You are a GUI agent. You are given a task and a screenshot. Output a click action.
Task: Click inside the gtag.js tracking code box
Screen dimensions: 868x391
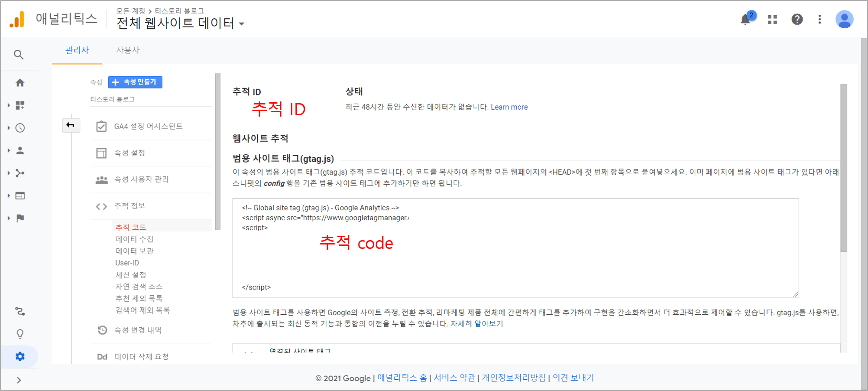pyautogui.click(x=515, y=248)
